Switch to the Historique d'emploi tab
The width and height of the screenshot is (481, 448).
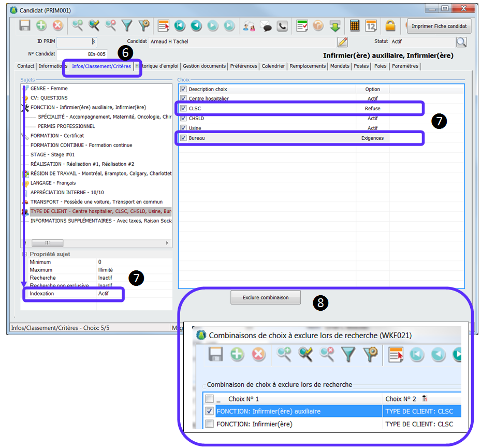tap(157, 66)
